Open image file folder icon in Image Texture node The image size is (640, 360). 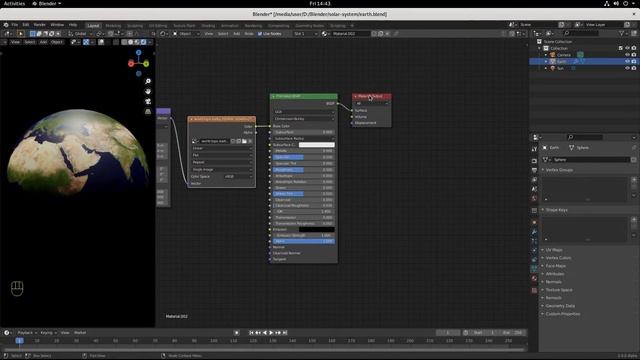coord(244,141)
